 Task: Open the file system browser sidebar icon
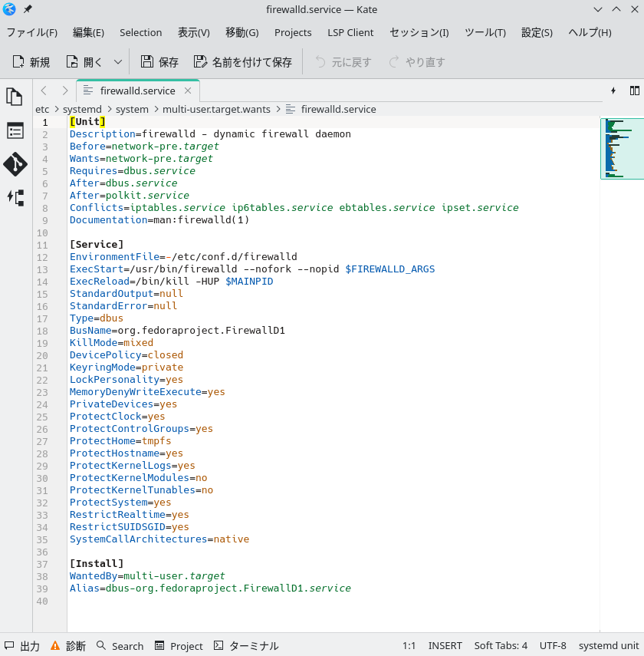(15, 130)
